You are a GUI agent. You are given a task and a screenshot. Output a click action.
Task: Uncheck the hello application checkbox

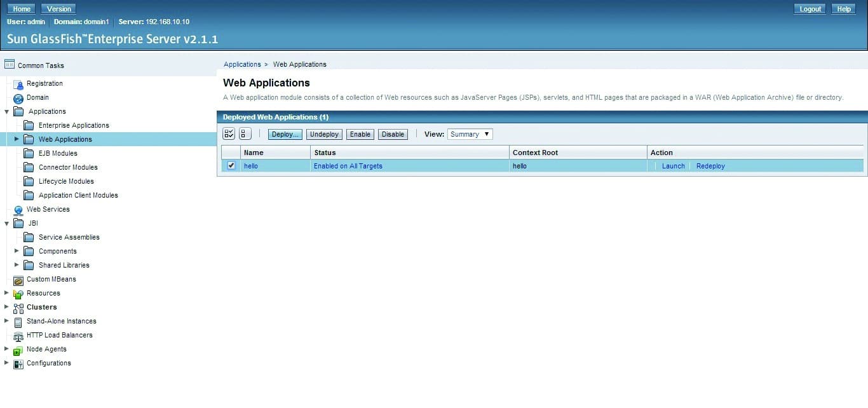pyautogui.click(x=231, y=166)
